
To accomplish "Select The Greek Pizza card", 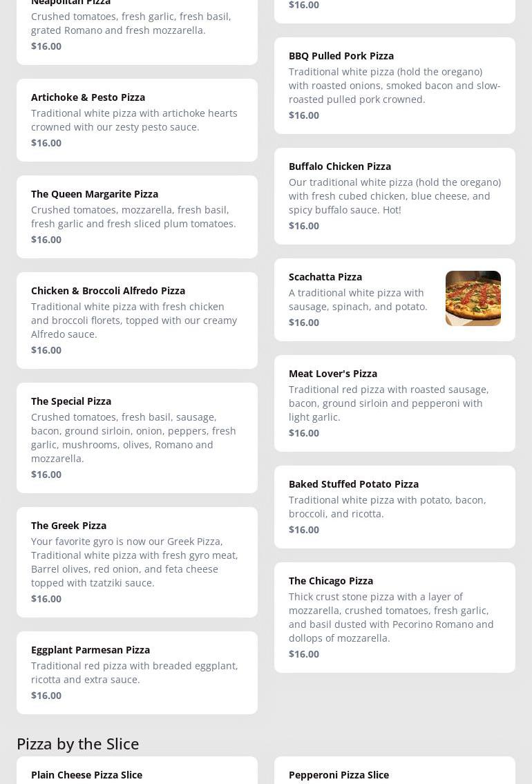I will (137, 562).
